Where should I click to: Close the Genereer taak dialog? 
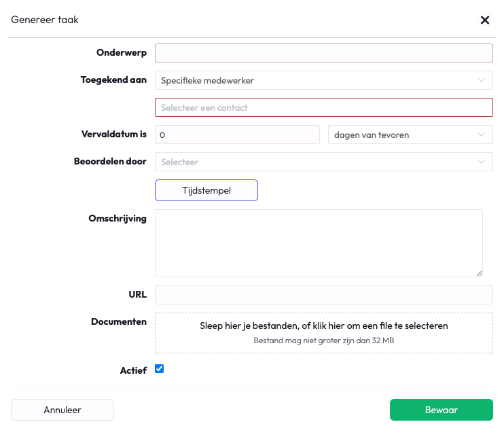485,20
